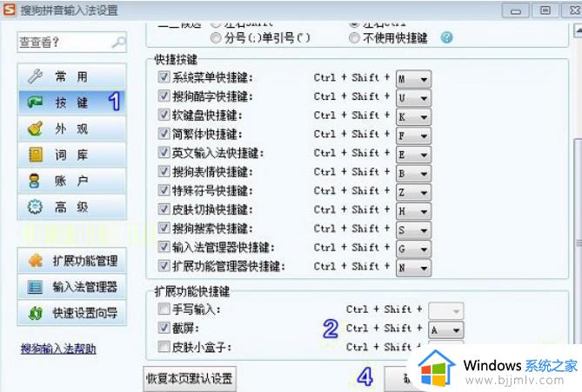Open the F key dropdown for 简繁体
The width and height of the screenshot is (582, 392).
point(413,136)
